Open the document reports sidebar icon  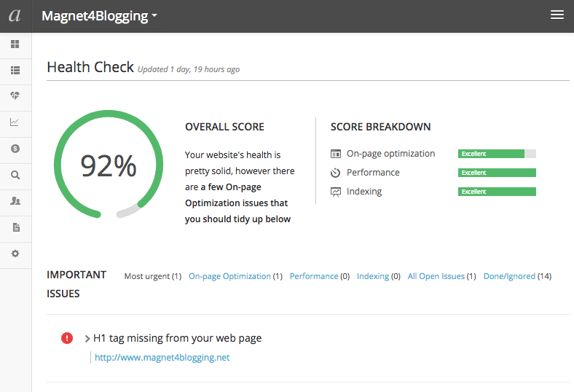(x=16, y=227)
